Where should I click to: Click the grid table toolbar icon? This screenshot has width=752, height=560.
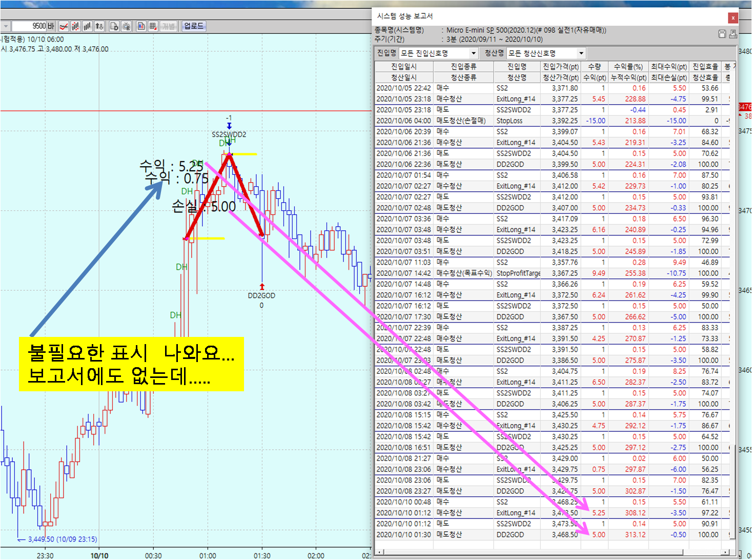[x=153, y=26]
